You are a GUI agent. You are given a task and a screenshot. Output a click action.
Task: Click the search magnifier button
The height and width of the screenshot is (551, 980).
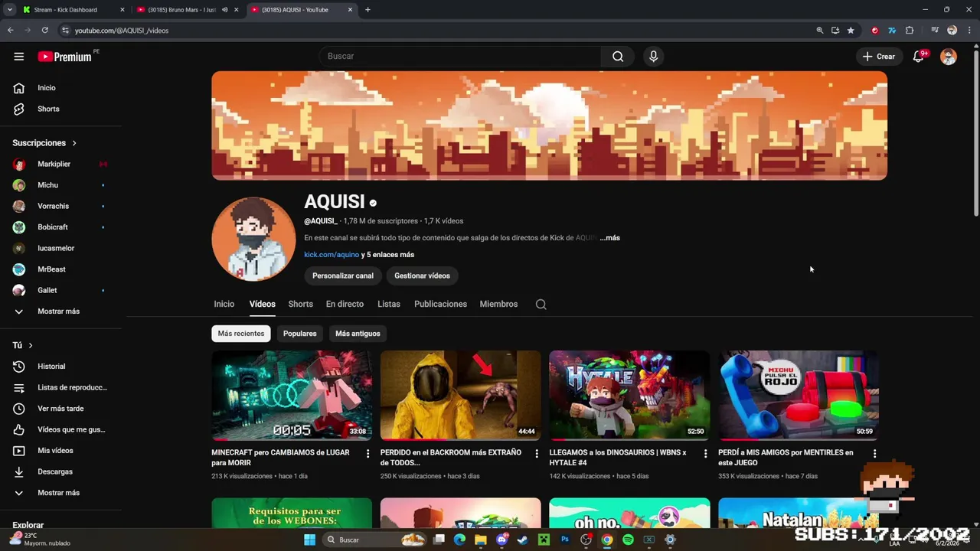click(x=618, y=56)
